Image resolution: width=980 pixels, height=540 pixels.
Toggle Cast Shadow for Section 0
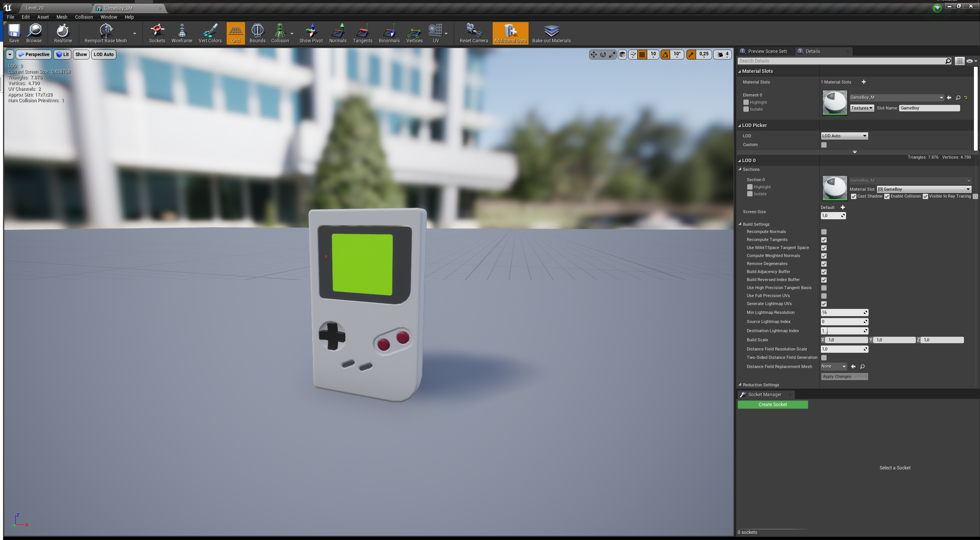point(854,196)
